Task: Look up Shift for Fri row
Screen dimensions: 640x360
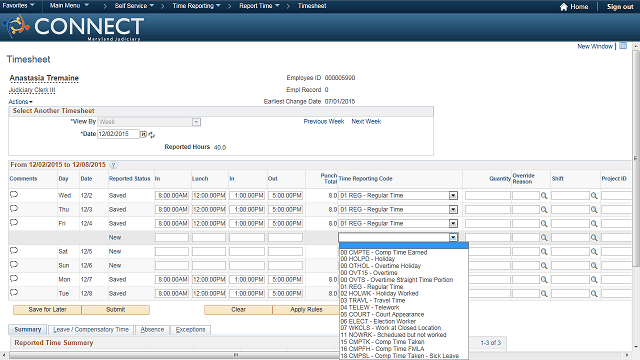Action: pos(594,224)
